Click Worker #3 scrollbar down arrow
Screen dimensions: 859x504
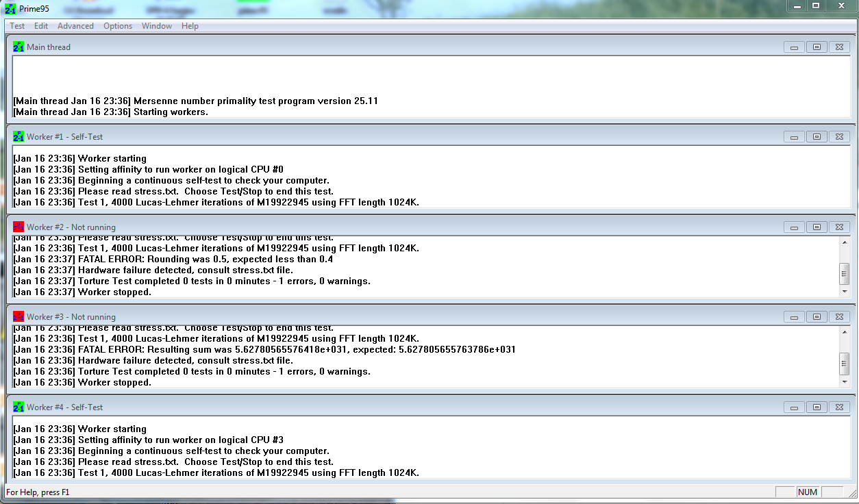[x=844, y=382]
